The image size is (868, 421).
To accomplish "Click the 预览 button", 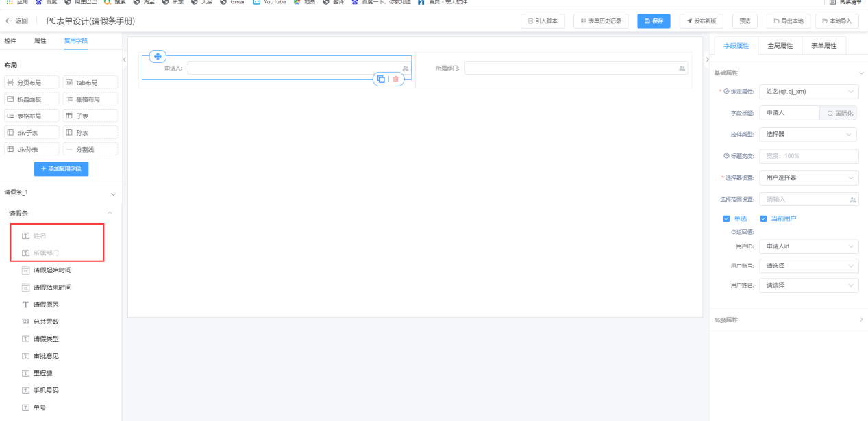I will (745, 21).
